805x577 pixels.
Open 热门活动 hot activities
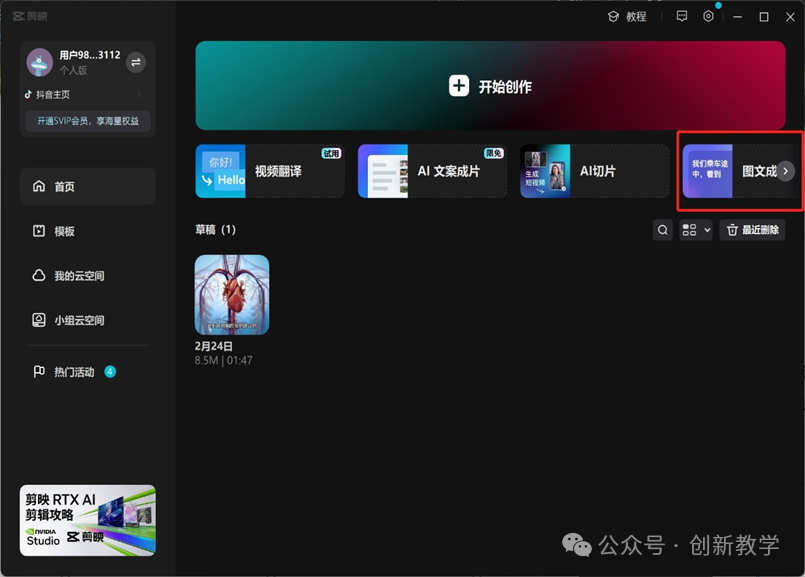coord(88,372)
